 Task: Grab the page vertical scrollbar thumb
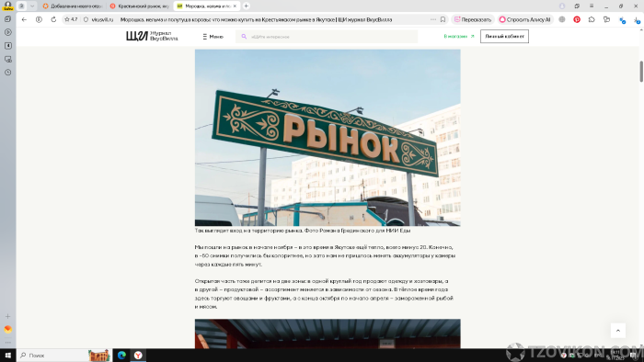[x=641, y=72]
